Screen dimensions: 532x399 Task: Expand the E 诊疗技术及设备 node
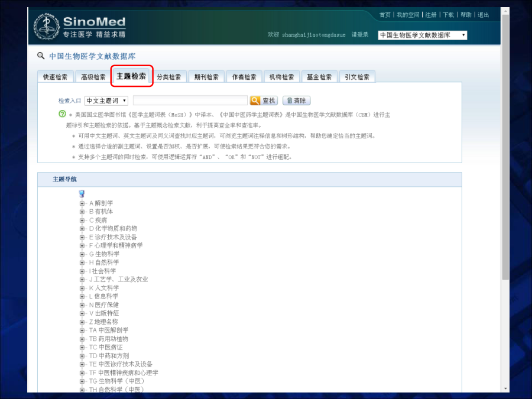point(82,237)
